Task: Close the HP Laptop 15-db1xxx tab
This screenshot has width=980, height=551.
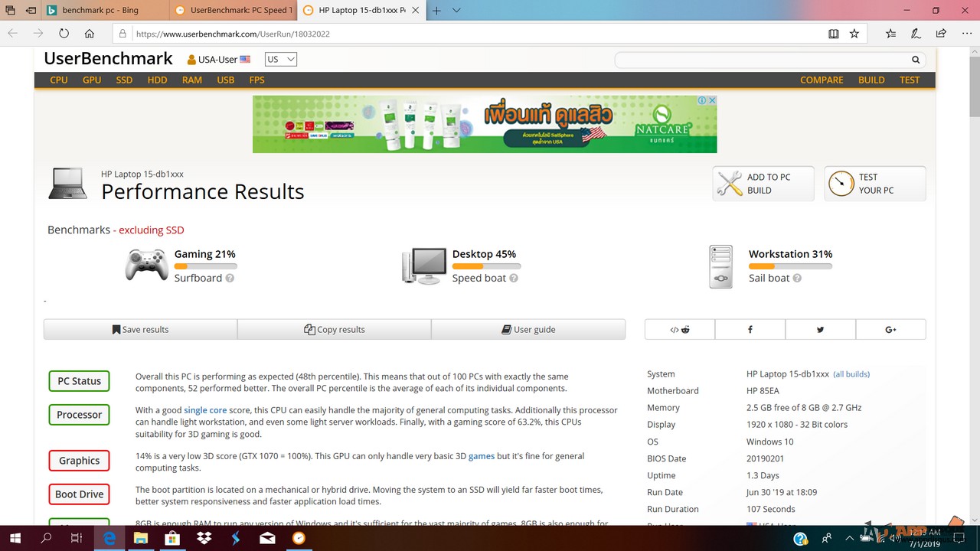Action: (415, 11)
